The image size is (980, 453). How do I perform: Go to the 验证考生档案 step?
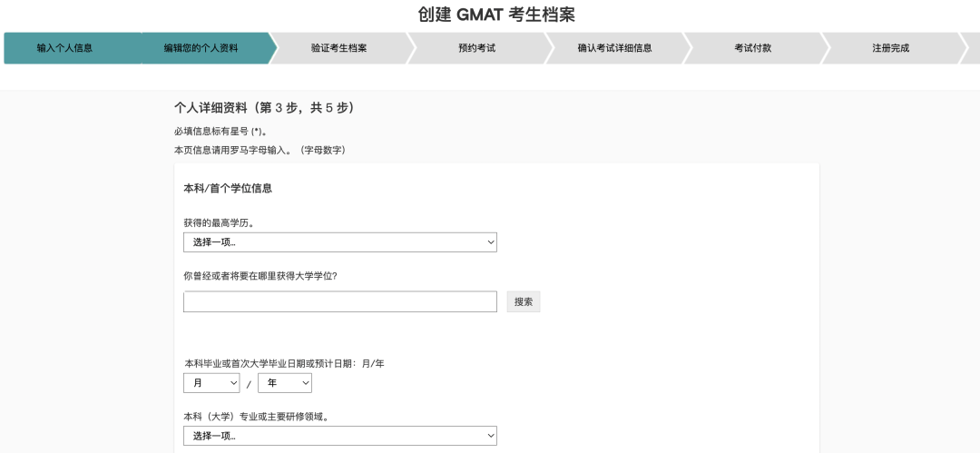click(x=338, y=48)
